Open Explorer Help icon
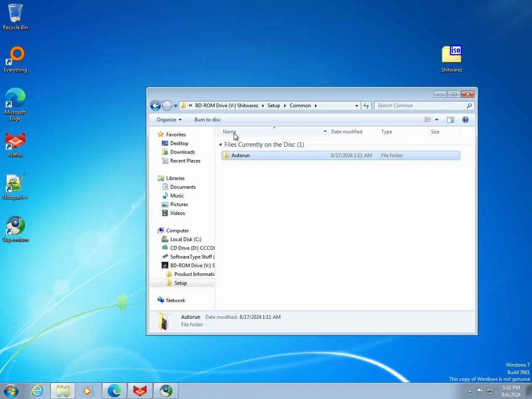The width and height of the screenshot is (532, 399). 465,120
